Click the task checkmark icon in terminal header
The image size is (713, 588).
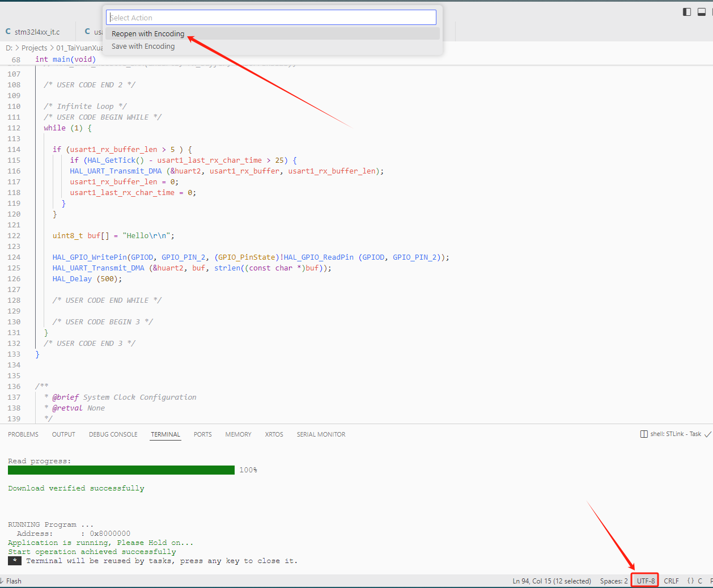point(708,434)
